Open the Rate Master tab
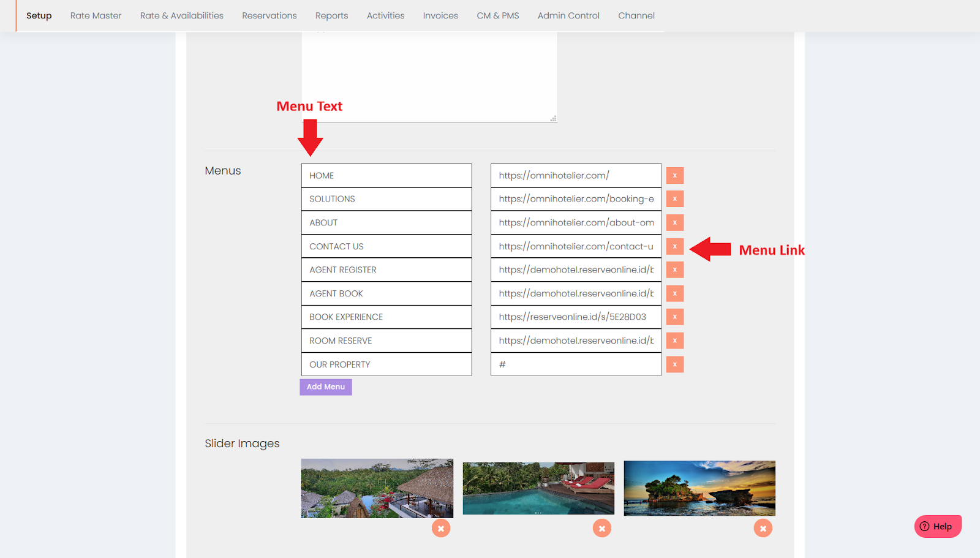 [96, 15]
